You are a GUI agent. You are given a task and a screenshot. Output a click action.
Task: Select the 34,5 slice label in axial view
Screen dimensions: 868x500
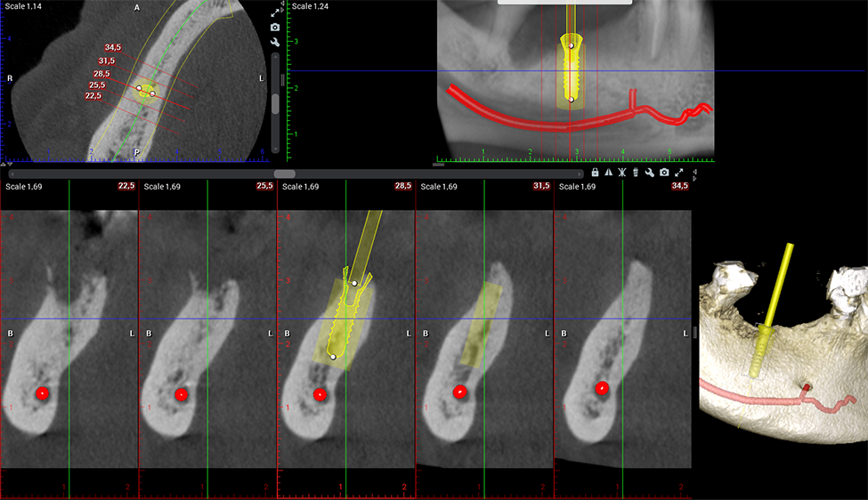click(113, 47)
